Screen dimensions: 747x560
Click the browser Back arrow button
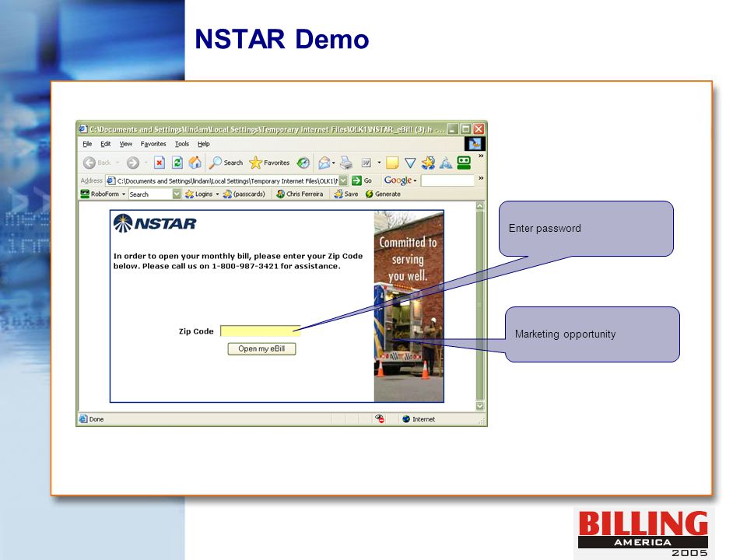coord(89,163)
